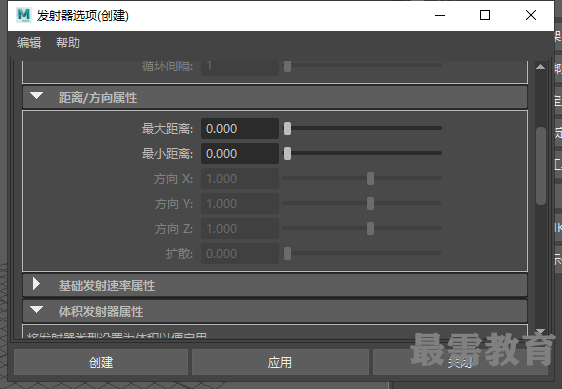Click the 最小距离 slider handle

pos(287,153)
